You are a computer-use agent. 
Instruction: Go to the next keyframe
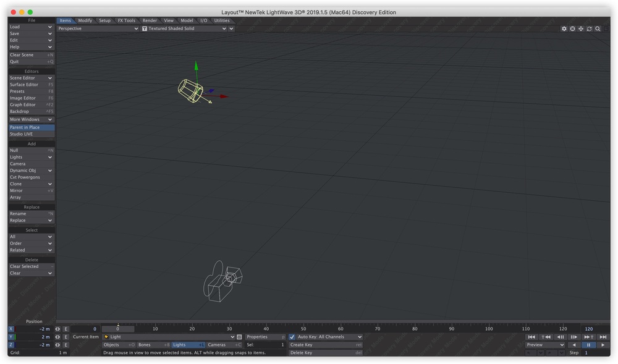point(588,337)
